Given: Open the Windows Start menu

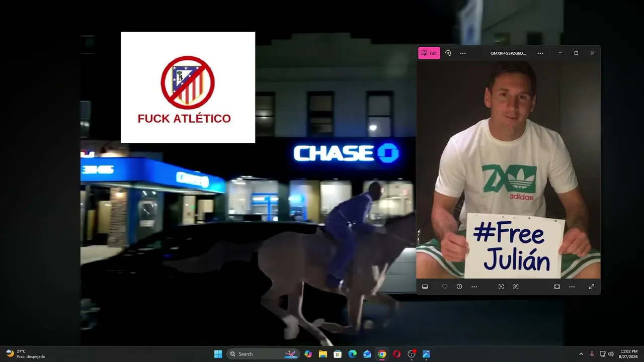Looking at the screenshot, I should [x=218, y=354].
